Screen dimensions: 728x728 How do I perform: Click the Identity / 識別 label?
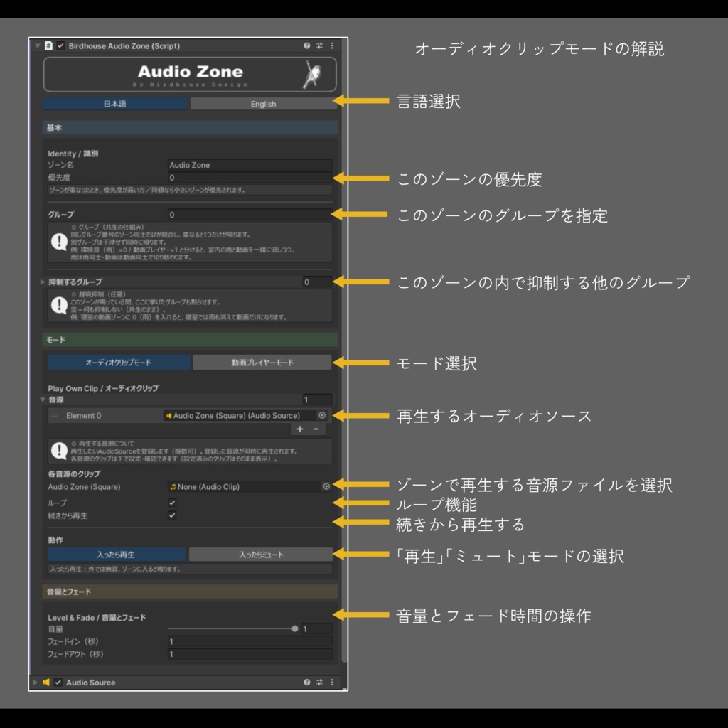click(73, 154)
